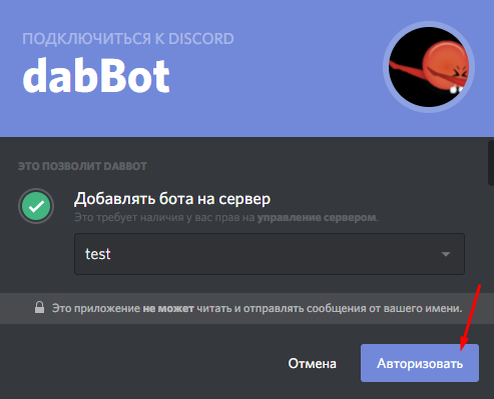Viewport: 494px width, 399px height.
Task: Click the dropdown arrow in server selector
Action: pos(446,254)
